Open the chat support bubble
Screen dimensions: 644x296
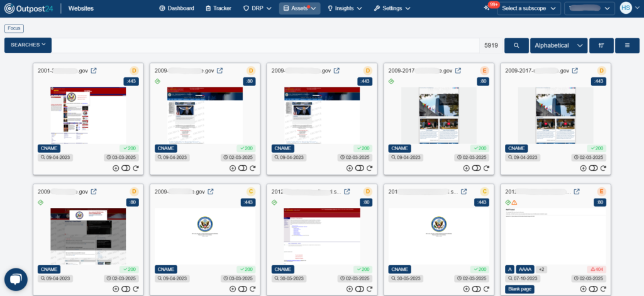(16, 279)
